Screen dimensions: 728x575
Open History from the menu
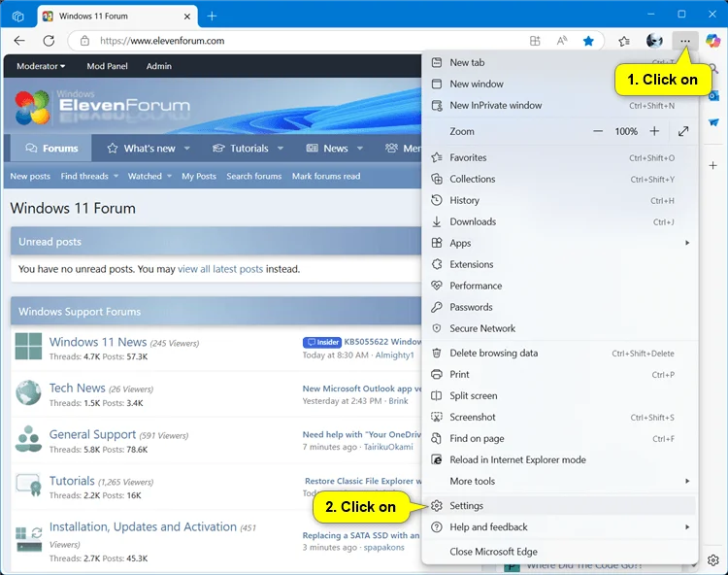560,200
